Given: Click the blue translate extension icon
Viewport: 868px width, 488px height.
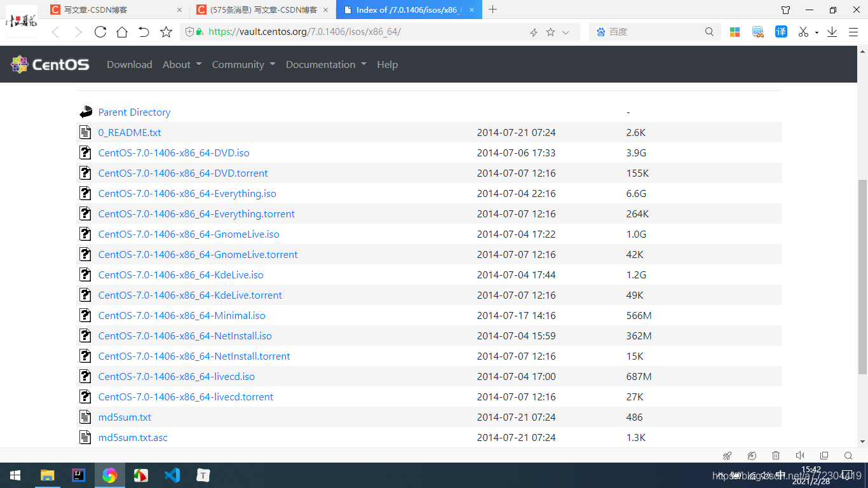Looking at the screenshot, I should 781,32.
